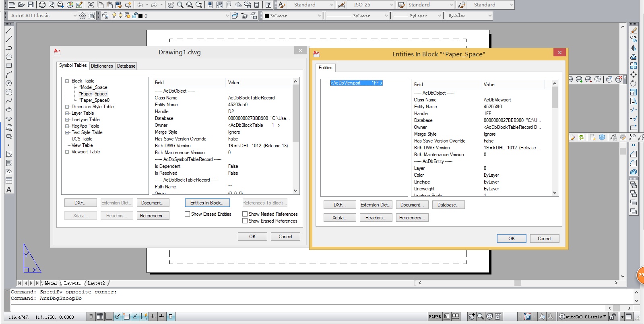
Task: Toggle Ortho Mode in the status bar
Action: (109, 316)
